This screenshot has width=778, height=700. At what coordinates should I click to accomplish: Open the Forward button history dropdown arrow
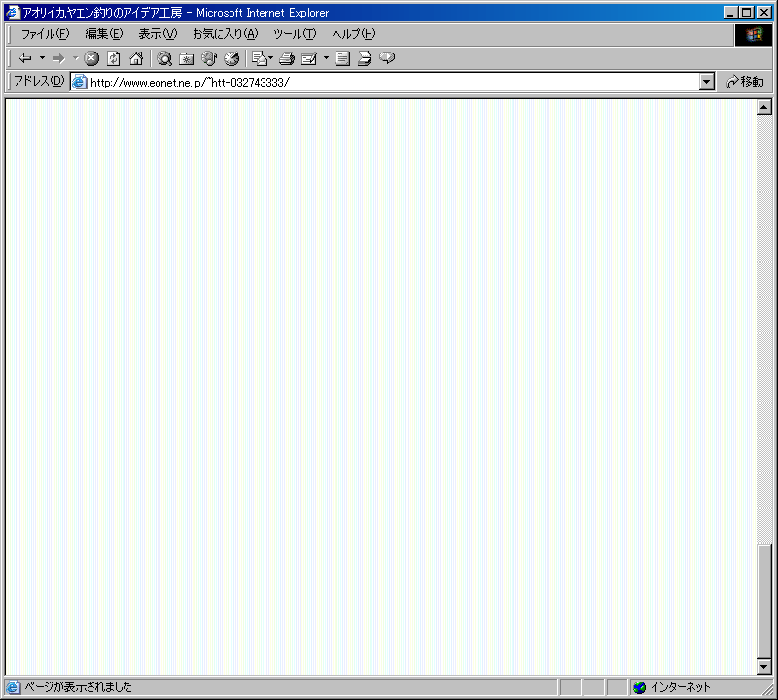pos(76,58)
